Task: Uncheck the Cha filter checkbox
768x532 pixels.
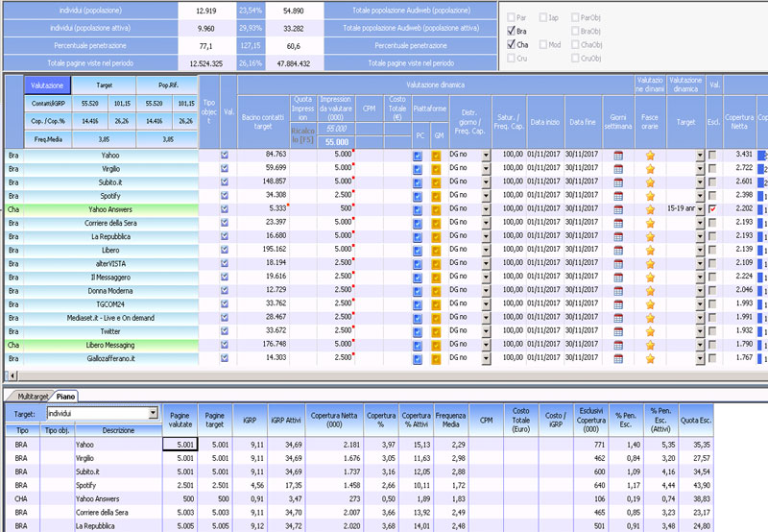Action: click(511, 44)
